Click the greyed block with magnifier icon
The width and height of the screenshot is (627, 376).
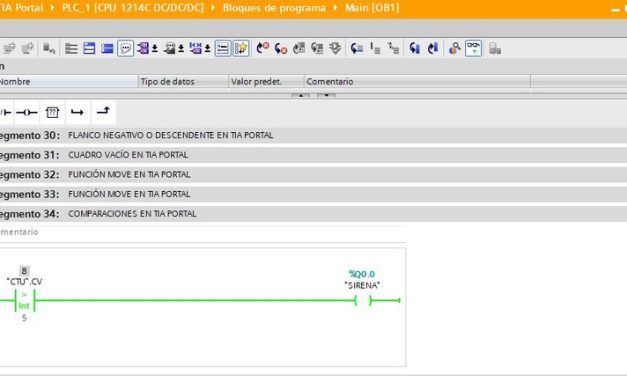[x=49, y=48]
